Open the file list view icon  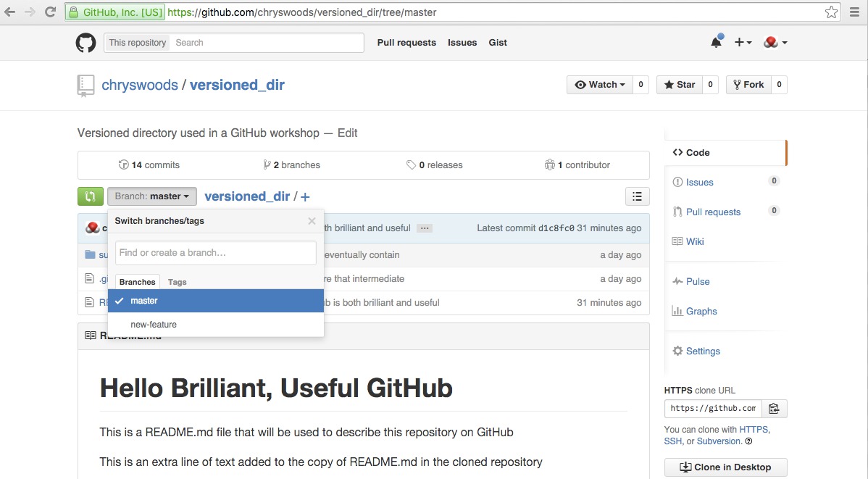tap(637, 196)
